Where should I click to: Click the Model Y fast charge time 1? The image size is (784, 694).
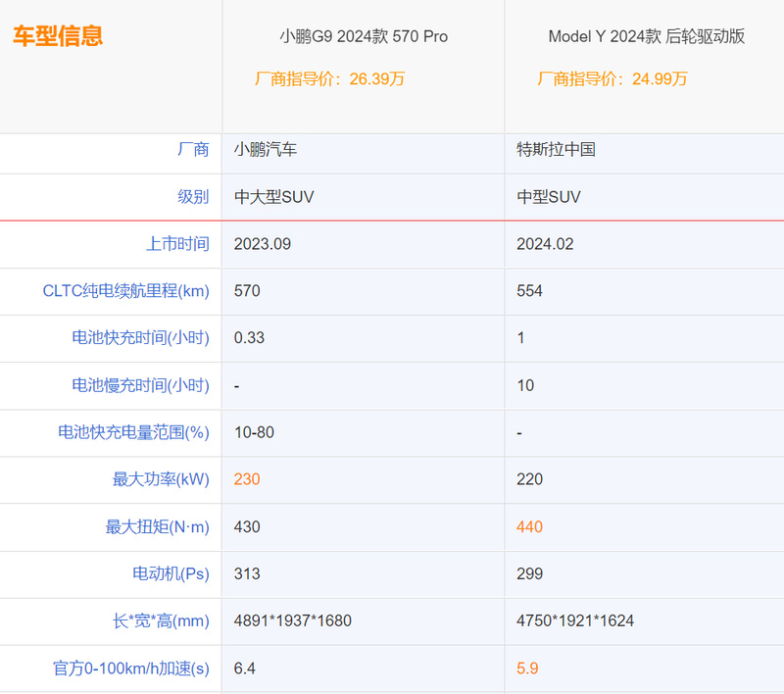tap(520, 338)
